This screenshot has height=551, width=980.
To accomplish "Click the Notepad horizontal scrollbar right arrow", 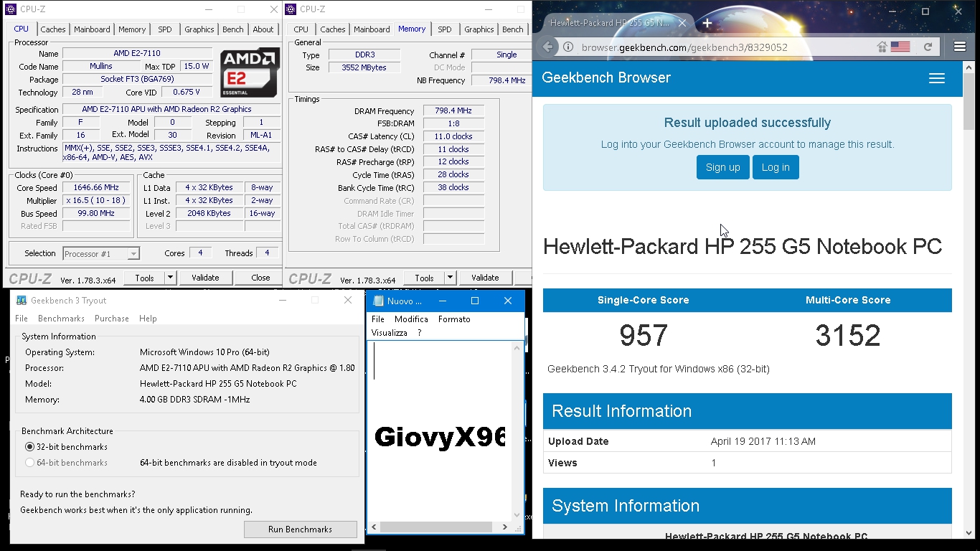I will click(505, 527).
